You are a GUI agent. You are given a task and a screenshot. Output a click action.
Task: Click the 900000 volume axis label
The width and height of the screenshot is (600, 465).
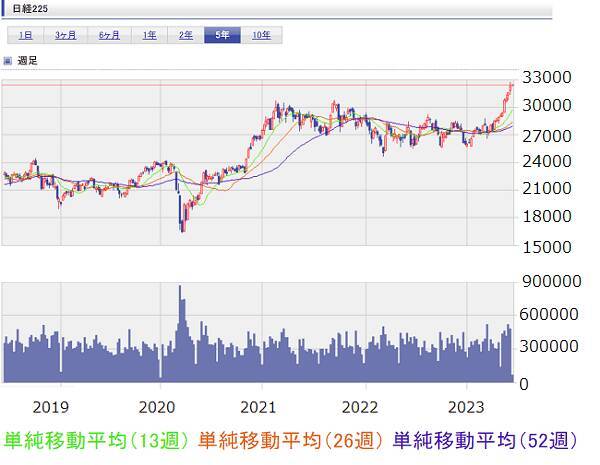[548, 284]
